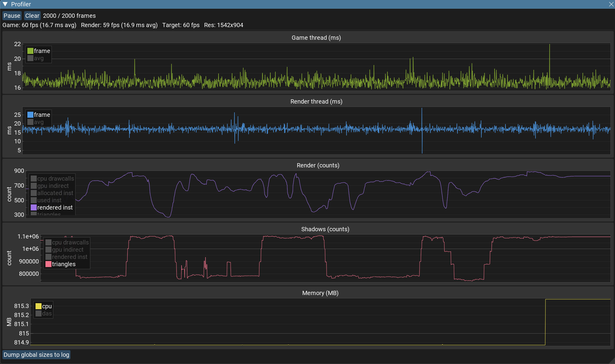Viewport: 615px width, 364px height.
Task: Click the Game thread 'ms' y-axis label
Action: 9,67
